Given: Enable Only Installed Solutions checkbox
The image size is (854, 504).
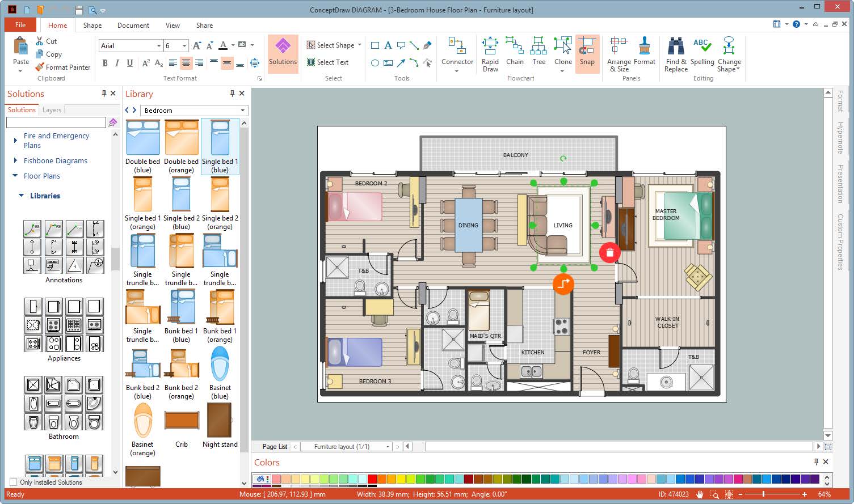Looking at the screenshot, I should click(x=12, y=482).
